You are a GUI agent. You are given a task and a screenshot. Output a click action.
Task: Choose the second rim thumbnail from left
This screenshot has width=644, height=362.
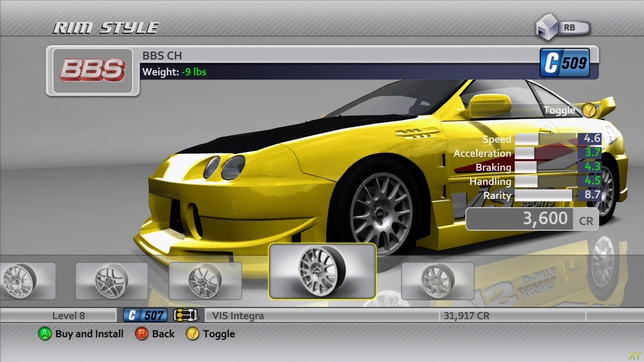click(112, 281)
